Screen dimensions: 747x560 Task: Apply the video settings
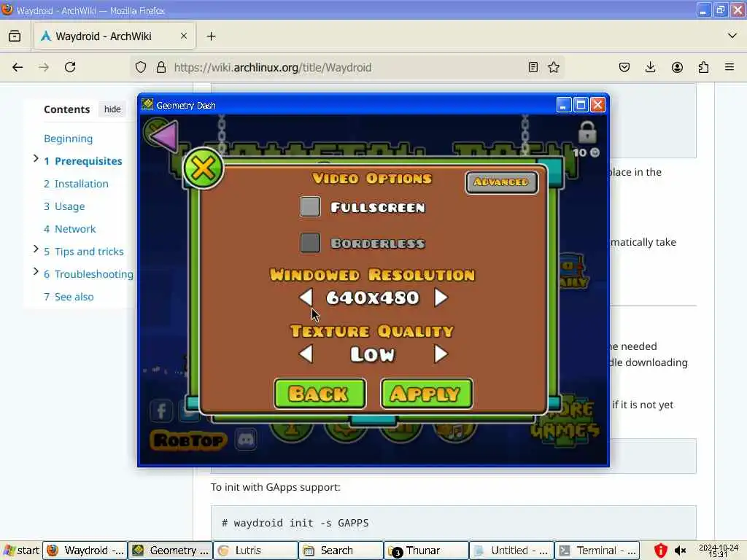pos(426,393)
